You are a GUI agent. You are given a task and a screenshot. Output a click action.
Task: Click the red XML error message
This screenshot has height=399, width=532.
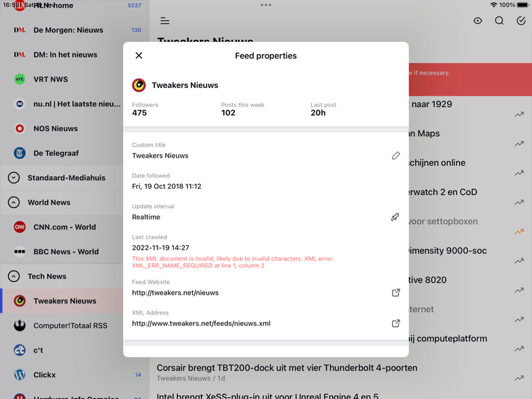click(233, 262)
